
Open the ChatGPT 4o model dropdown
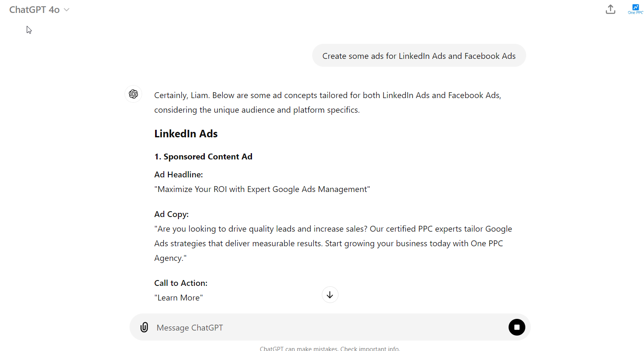(39, 10)
